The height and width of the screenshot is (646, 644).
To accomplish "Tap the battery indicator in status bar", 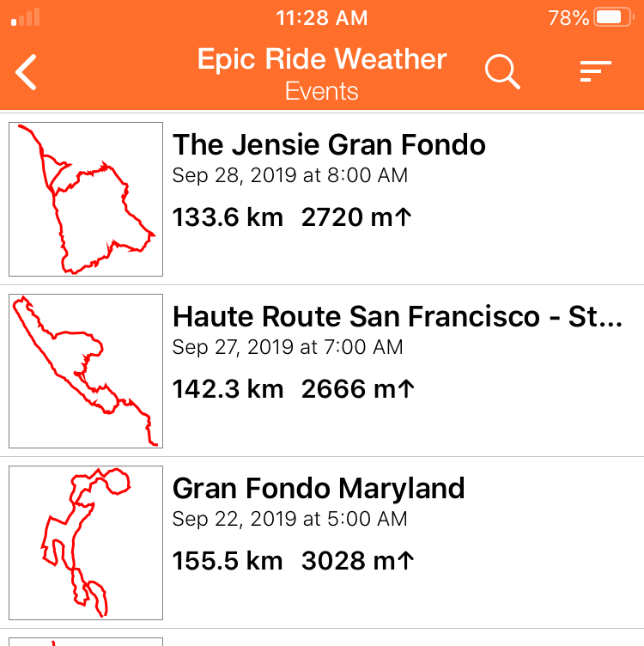I will (614, 18).
